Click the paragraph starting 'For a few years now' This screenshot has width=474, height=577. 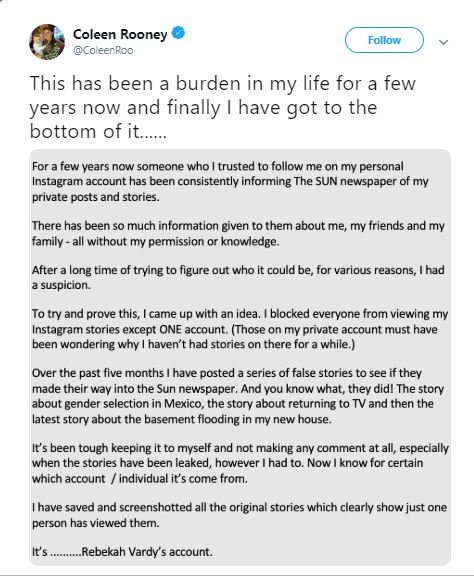230,182
